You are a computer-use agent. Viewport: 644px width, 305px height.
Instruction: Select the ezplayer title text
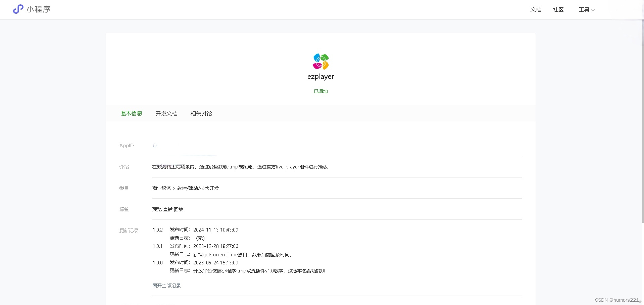pyautogui.click(x=321, y=77)
